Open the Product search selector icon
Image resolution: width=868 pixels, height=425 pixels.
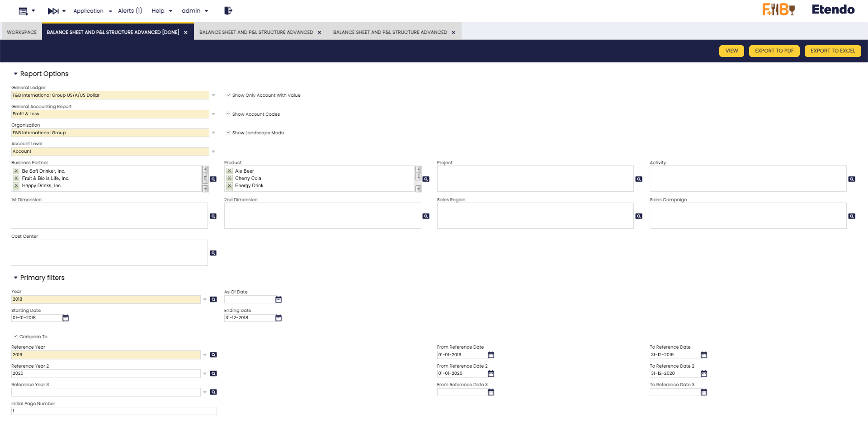(x=426, y=179)
